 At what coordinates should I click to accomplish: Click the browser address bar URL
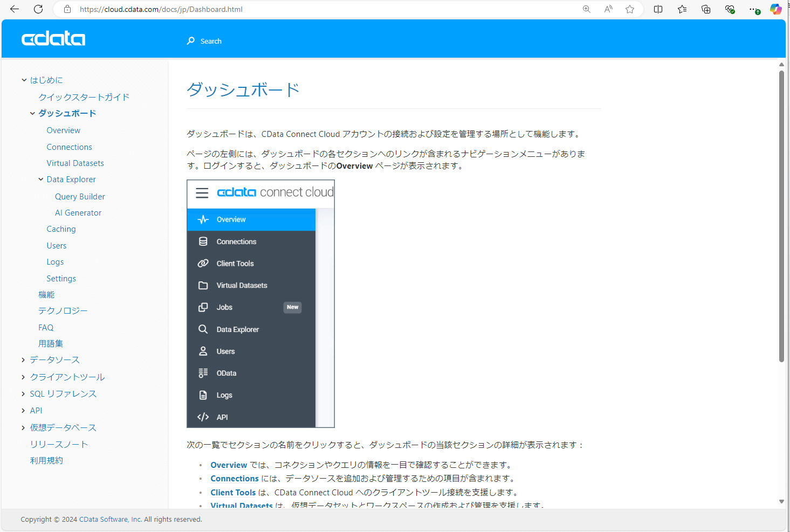click(161, 9)
